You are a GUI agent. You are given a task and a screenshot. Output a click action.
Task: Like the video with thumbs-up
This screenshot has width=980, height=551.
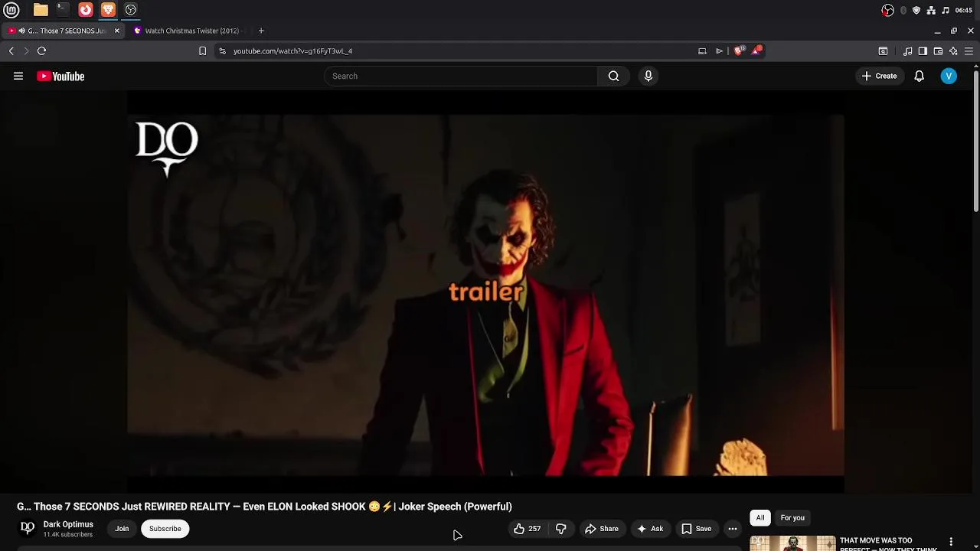point(527,529)
